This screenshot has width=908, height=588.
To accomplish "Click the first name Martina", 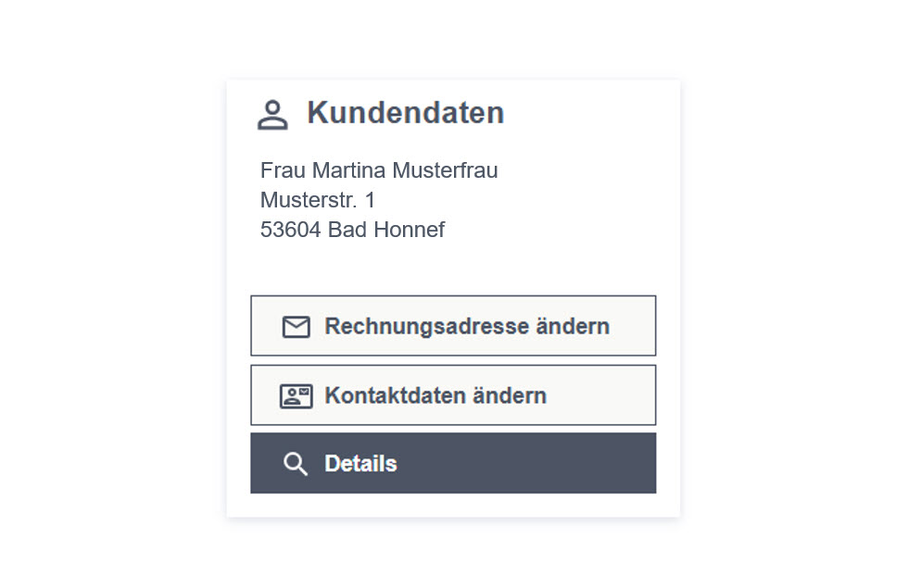I will point(348,170).
